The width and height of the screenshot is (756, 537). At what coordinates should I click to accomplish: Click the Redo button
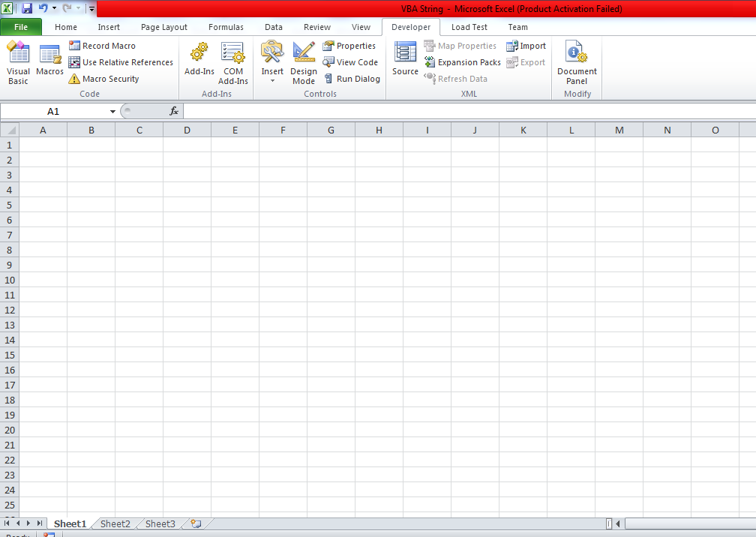(67, 8)
